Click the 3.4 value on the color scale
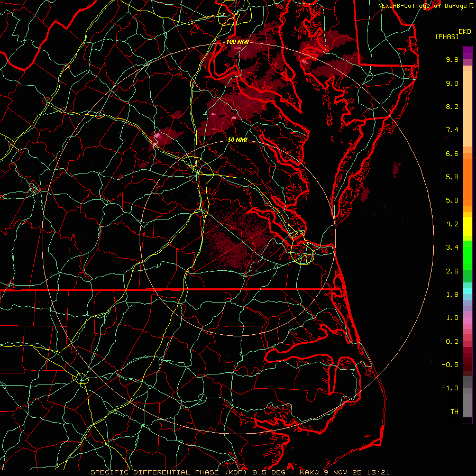The image size is (476, 476). pos(452,248)
